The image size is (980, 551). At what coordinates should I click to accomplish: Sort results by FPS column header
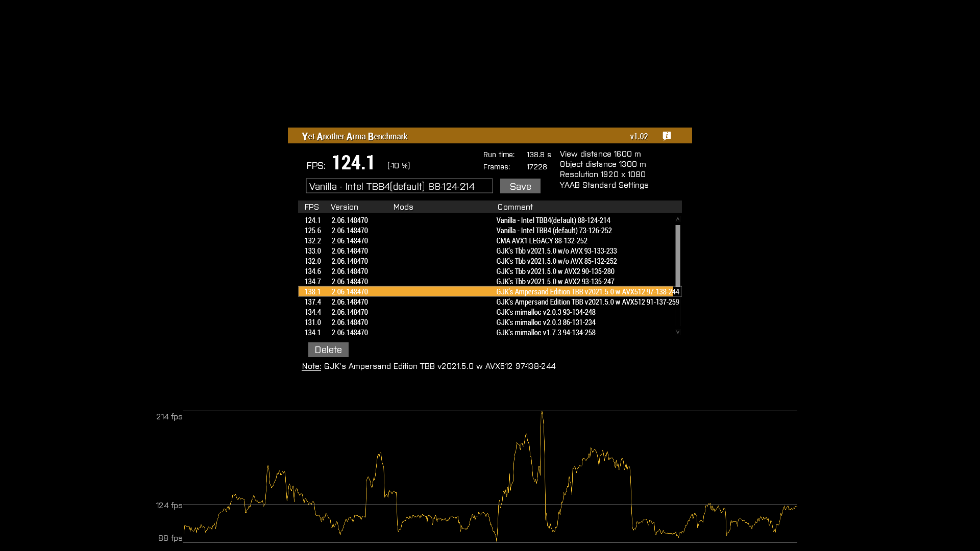(x=311, y=207)
